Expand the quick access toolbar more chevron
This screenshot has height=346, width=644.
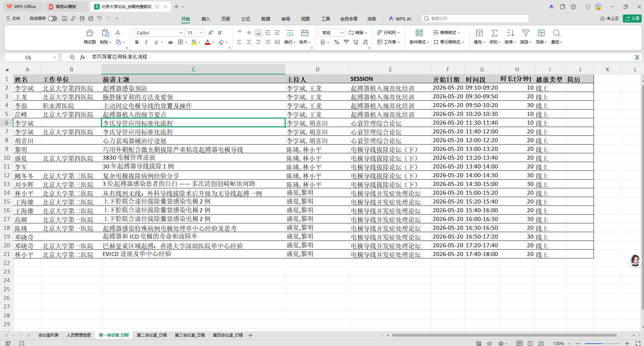[x=117, y=19]
